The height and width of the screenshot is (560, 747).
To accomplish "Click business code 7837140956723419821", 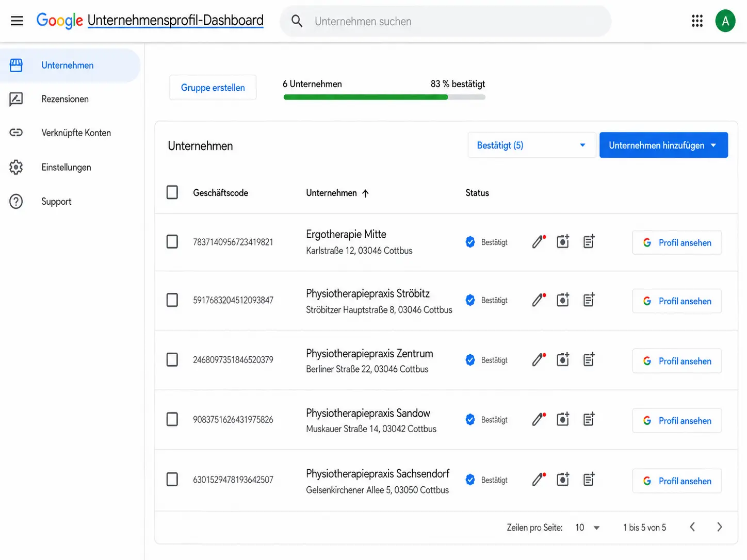I will [233, 242].
